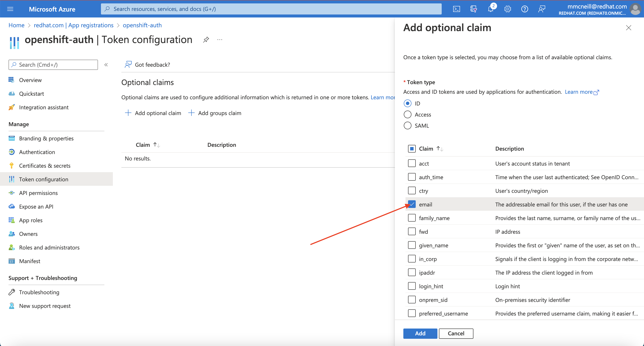Enable the auth_time optional claim
The width and height of the screenshot is (644, 346).
[411, 177]
